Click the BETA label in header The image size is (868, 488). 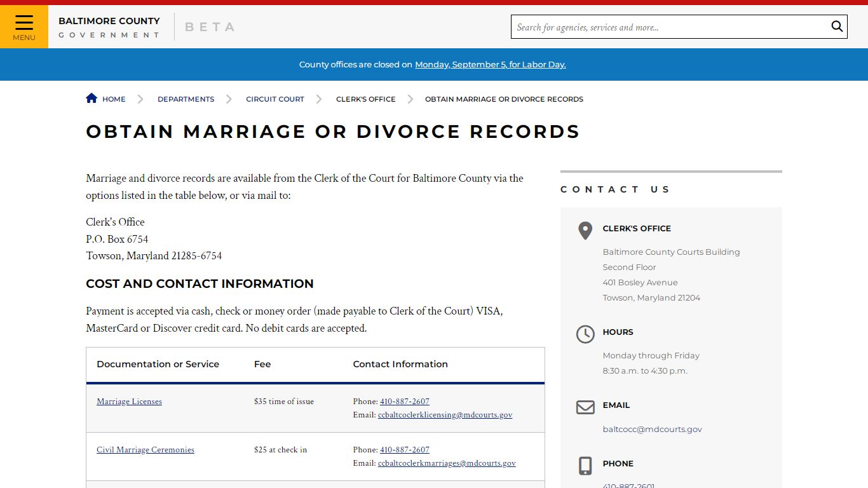pos(210,27)
